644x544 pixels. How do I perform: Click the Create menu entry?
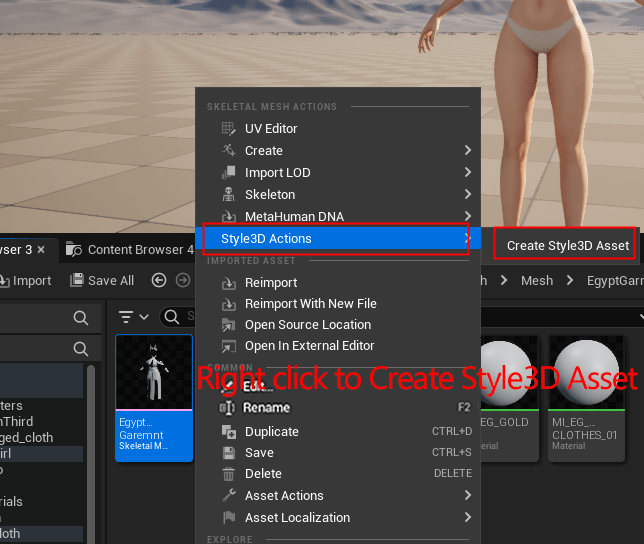(x=263, y=151)
